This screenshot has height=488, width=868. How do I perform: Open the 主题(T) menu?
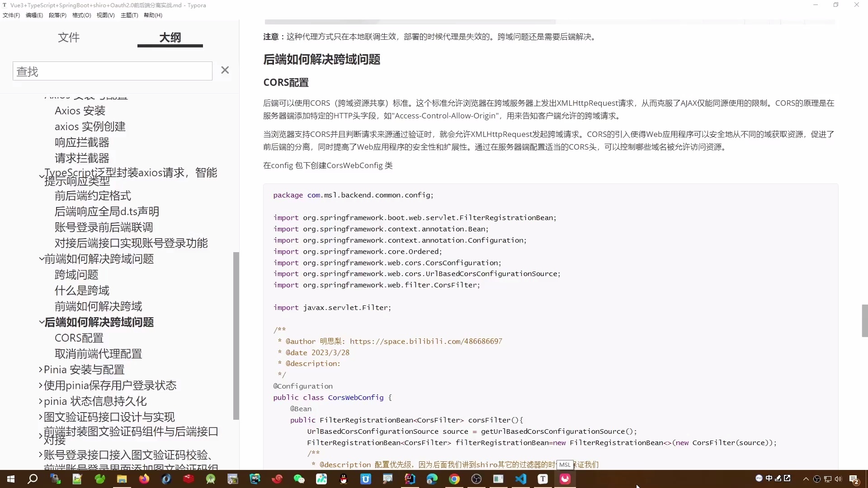tap(129, 15)
